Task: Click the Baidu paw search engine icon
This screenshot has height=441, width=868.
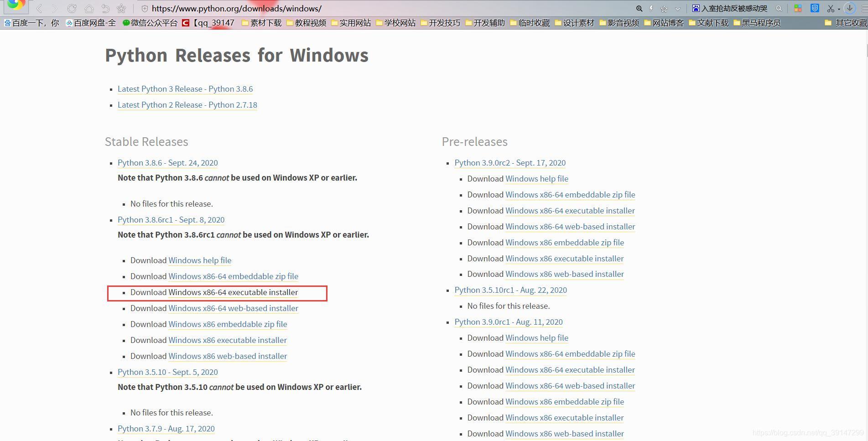Action: 696,9
